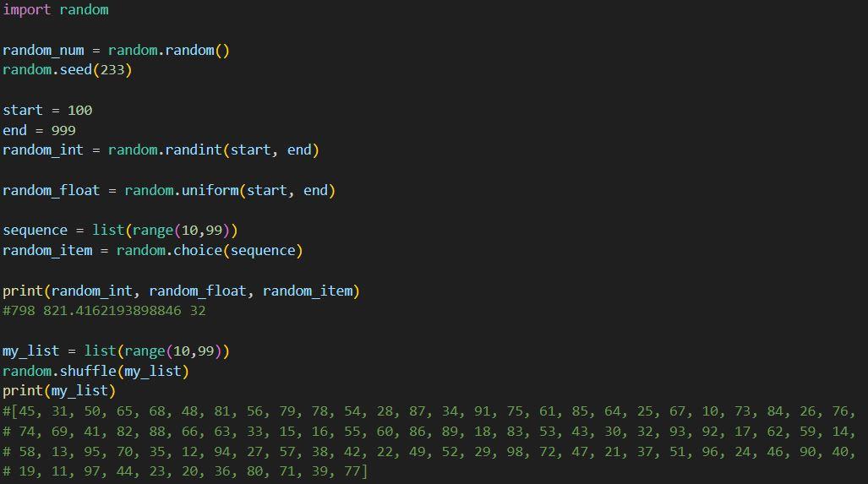Click the 'random.shuffle(my_list)' line

click(x=96, y=371)
